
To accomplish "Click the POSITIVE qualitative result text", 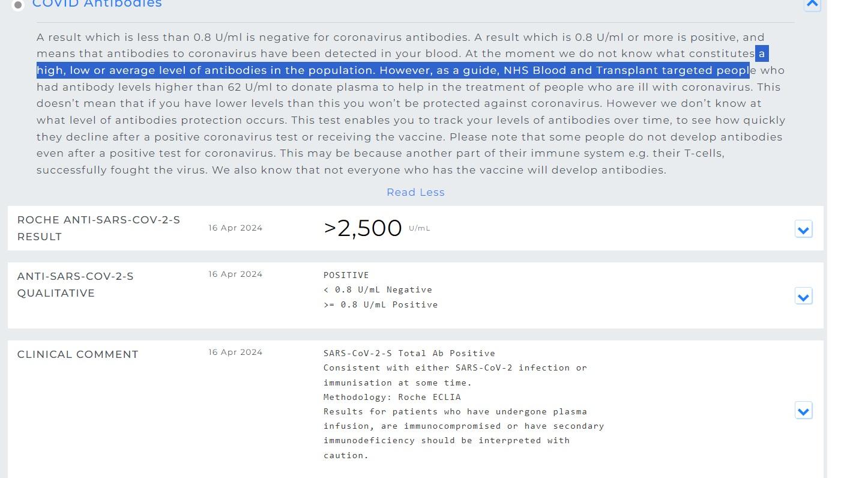I will tap(346, 275).
